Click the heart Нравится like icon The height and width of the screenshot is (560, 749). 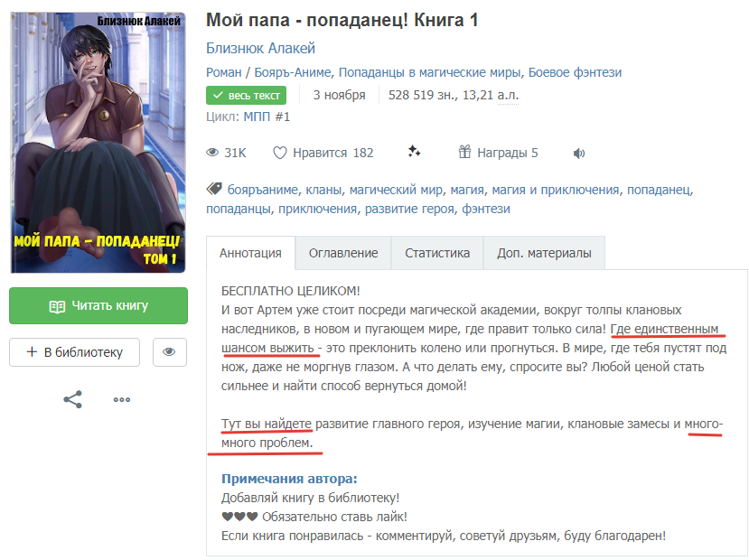pyautogui.click(x=279, y=153)
